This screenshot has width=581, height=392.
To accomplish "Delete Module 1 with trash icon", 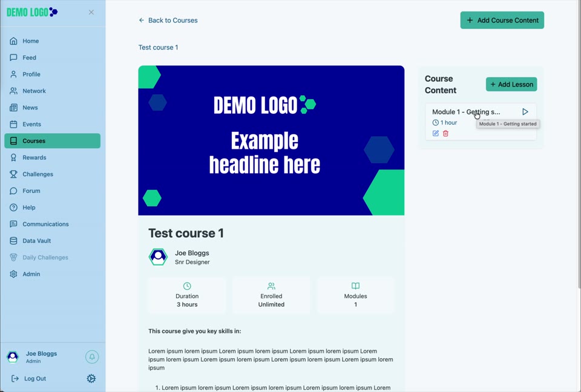I will (x=446, y=133).
